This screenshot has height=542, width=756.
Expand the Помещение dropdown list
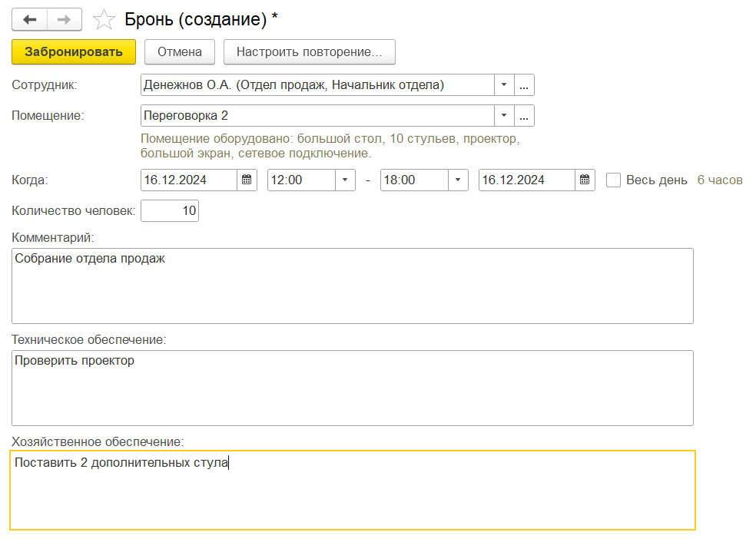tap(504, 116)
